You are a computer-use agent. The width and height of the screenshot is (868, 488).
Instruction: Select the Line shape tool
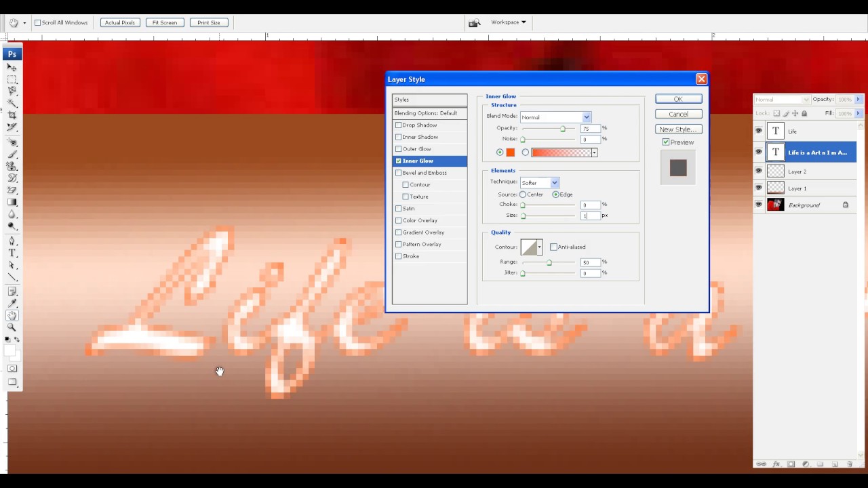pyautogui.click(x=12, y=277)
